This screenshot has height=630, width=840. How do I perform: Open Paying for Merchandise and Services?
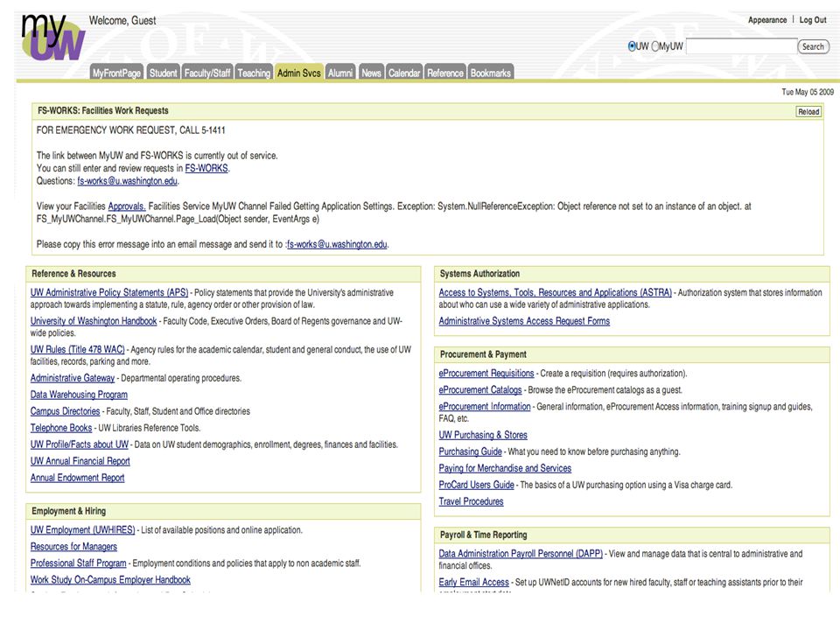[x=505, y=467]
